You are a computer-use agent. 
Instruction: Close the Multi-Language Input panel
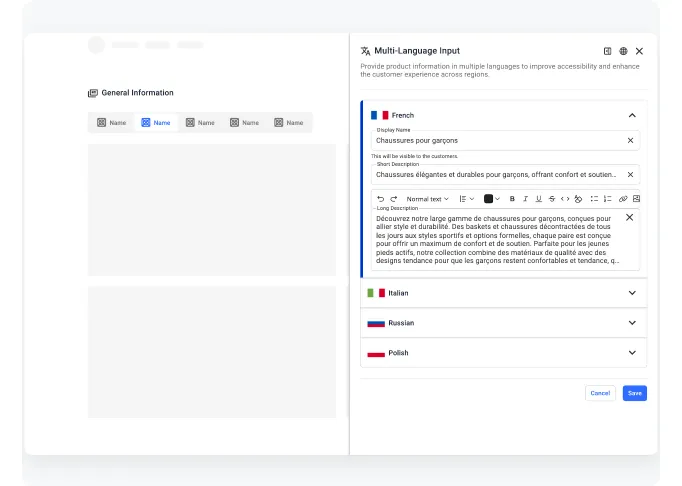(639, 51)
